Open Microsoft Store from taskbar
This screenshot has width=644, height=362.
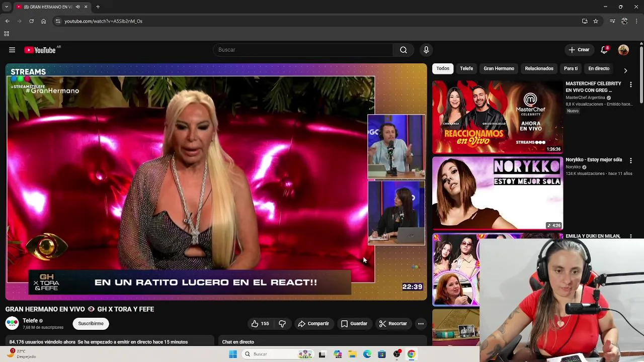[382, 354]
